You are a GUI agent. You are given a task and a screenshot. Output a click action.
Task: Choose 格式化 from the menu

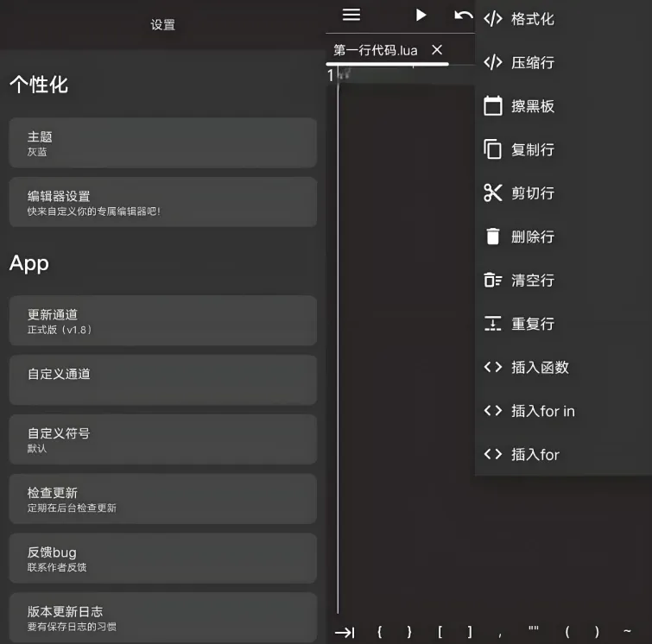pyautogui.click(x=563, y=19)
